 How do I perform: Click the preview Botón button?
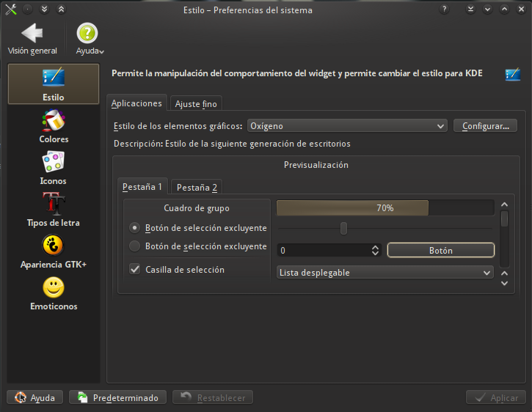pyautogui.click(x=441, y=250)
